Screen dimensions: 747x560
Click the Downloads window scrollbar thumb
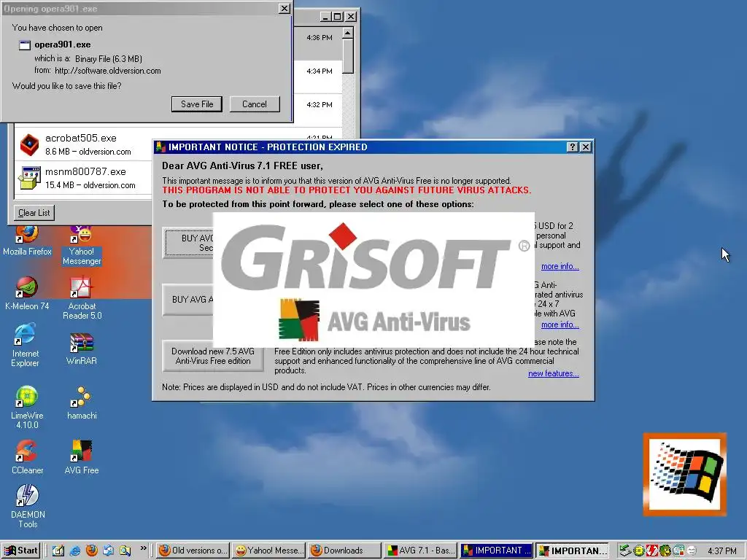(x=348, y=56)
